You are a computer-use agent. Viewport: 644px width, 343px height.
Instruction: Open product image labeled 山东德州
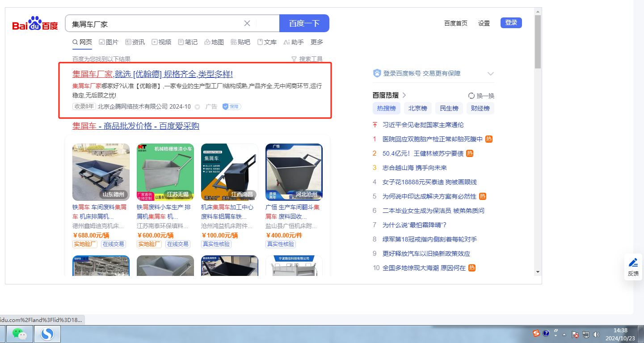coord(101,172)
